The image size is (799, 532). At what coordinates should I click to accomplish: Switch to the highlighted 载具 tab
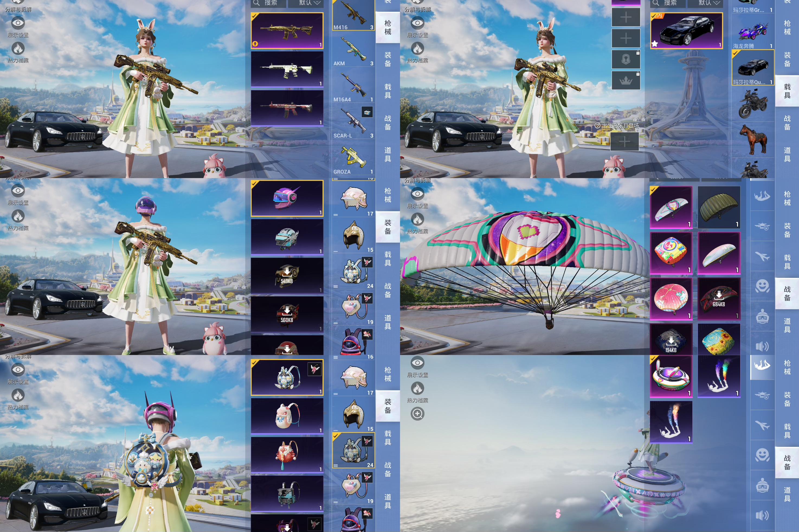click(x=787, y=91)
